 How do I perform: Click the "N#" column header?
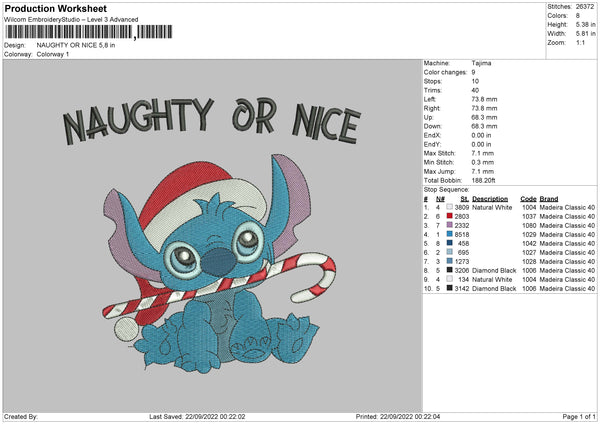(x=440, y=199)
